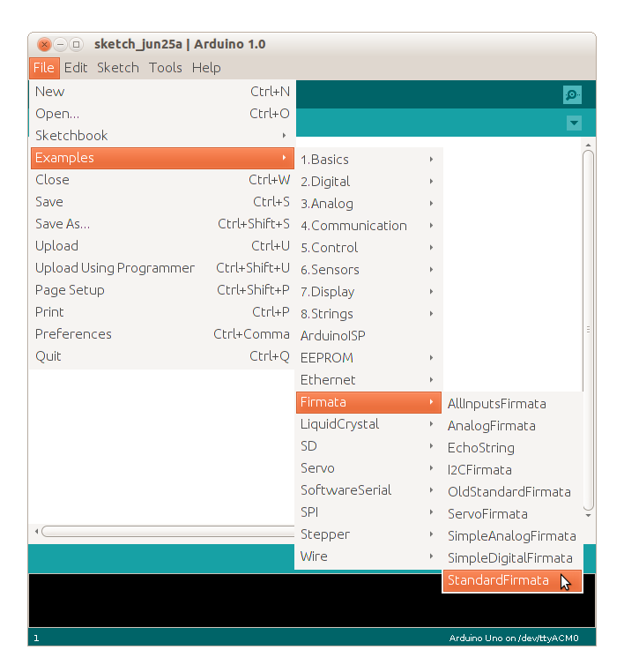Expand SD examples submenu

click(x=368, y=446)
